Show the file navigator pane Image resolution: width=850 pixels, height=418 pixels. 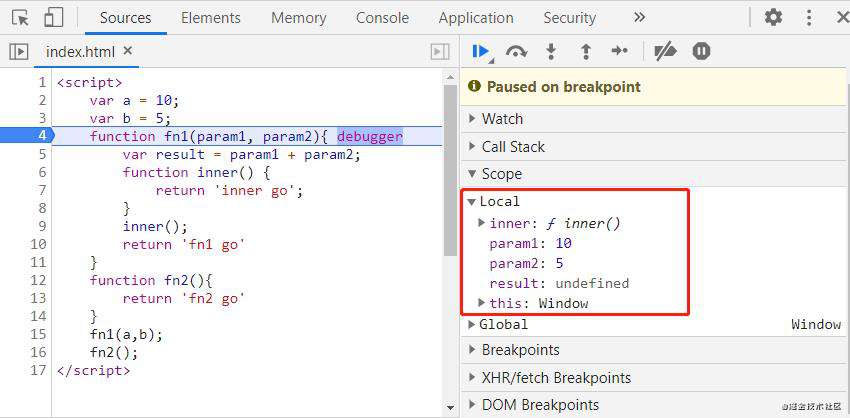(18, 52)
